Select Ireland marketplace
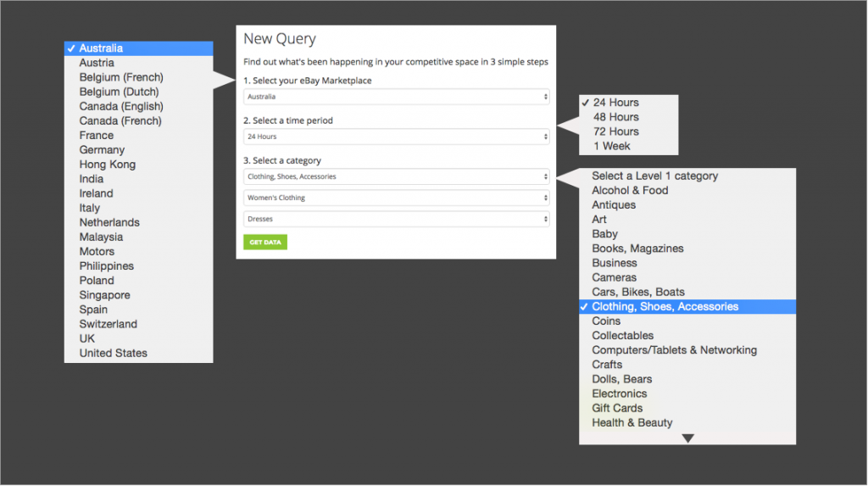This screenshot has width=868, height=486. pos(138,193)
